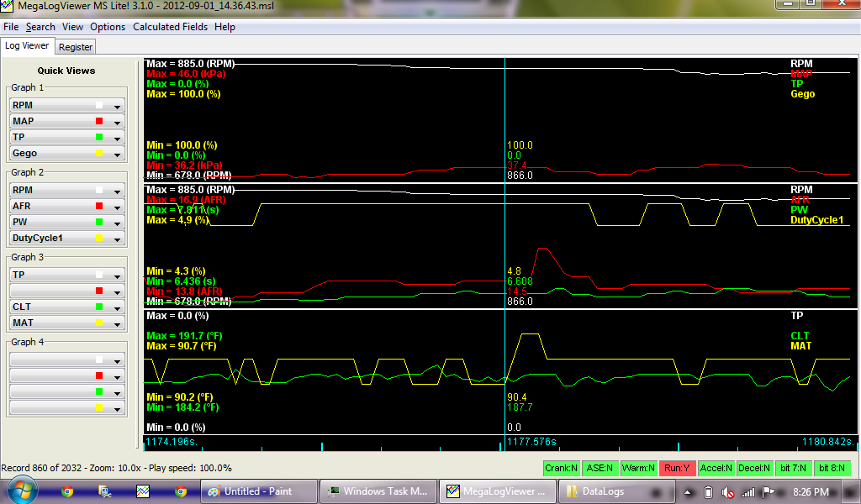Open Graph 1 MAP field dropdown
The height and width of the screenshot is (504, 861).
click(117, 122)
